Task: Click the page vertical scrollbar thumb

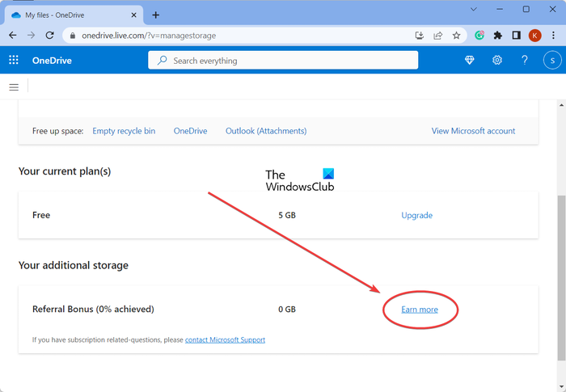Action: 561,278
